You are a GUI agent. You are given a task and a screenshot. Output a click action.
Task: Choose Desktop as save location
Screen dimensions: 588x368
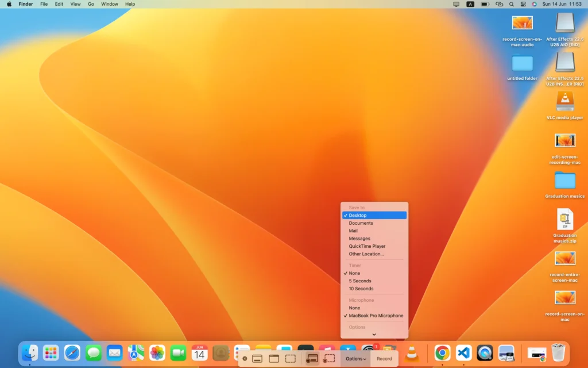click(374, 215)
